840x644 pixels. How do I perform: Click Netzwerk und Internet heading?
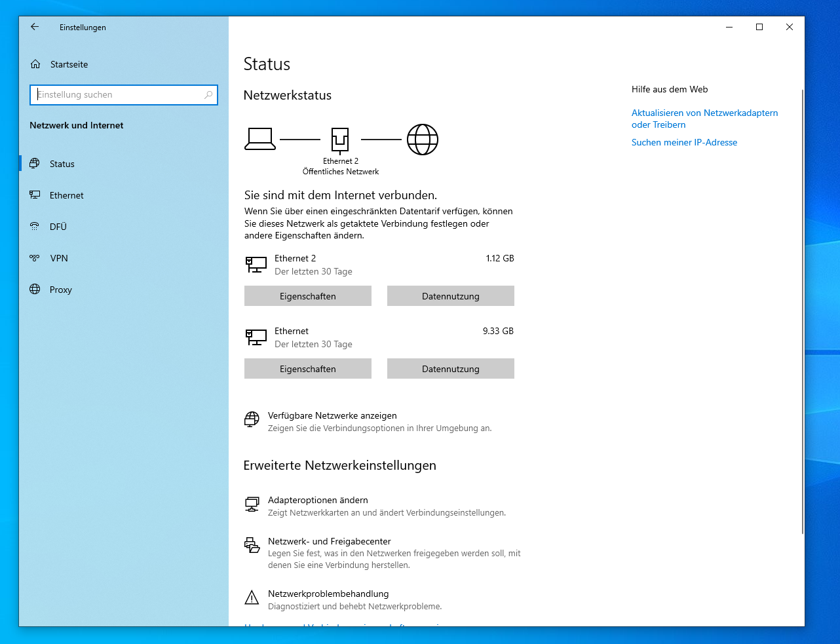(x=77, y=125)
